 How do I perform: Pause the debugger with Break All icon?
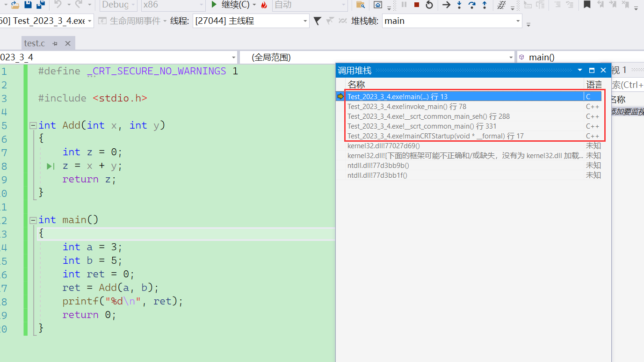(404, 5)
